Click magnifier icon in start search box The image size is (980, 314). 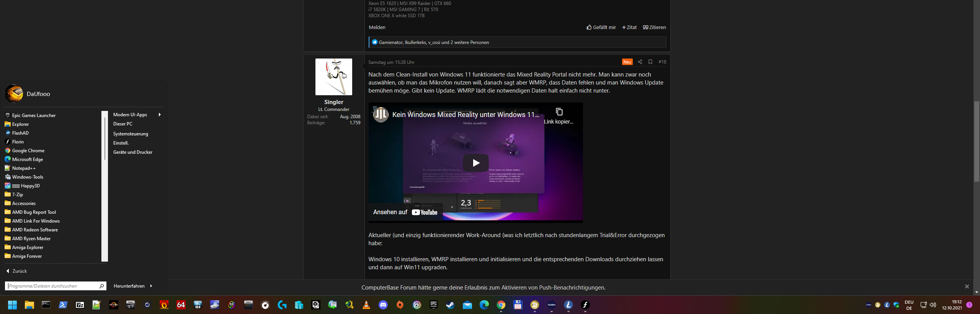click(x=101, y=286)
